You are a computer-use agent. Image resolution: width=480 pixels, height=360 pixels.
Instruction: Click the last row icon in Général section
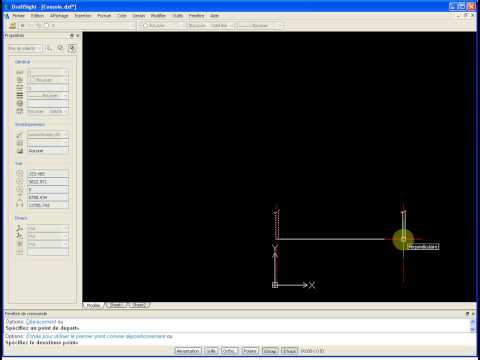click(20, 111)
